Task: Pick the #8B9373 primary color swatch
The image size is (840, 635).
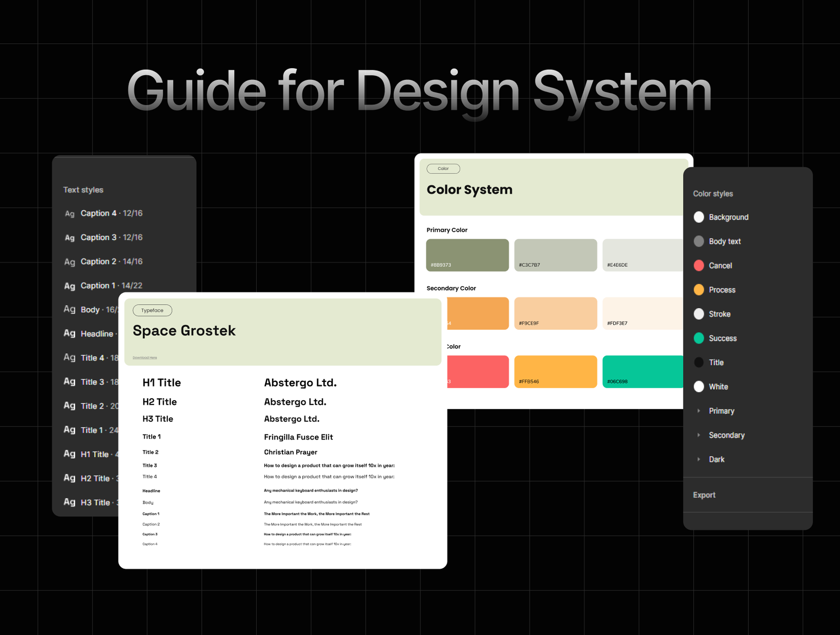Action: pyautogui.click(x=467, y=255)
